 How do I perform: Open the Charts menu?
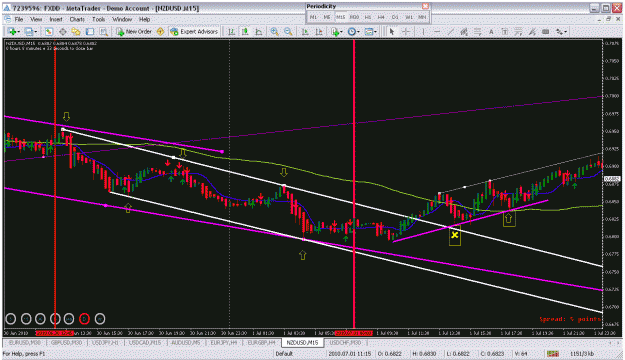point(77,19)
